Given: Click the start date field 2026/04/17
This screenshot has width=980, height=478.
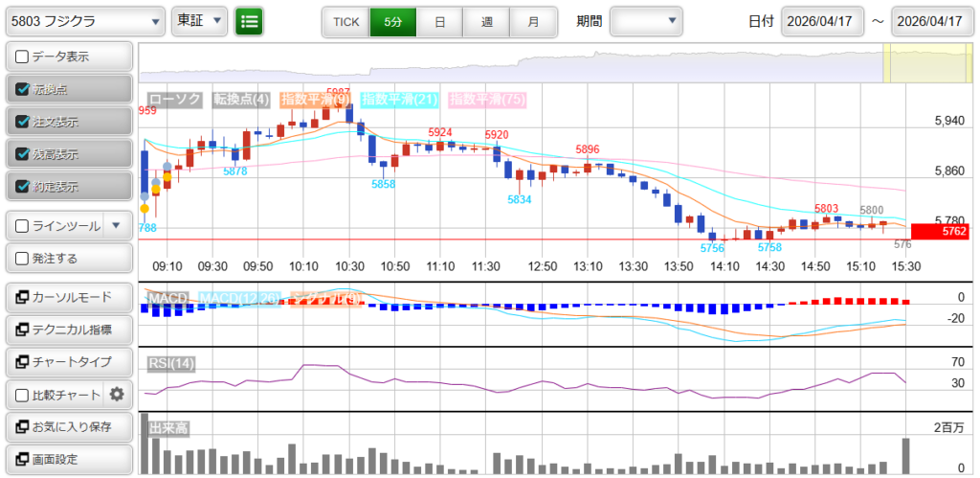Looking at the screenshot, I should coord(822,21).
